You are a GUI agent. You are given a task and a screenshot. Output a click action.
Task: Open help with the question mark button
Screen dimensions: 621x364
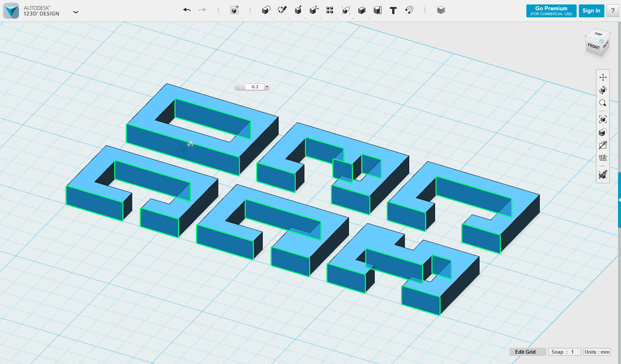click(x=613, y=11)
